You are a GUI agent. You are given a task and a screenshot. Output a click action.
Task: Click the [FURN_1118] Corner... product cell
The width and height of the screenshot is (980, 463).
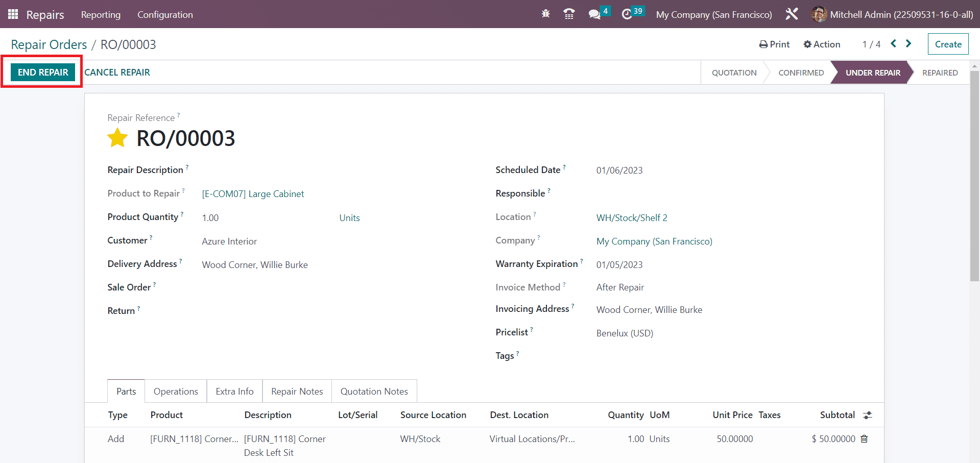pos(194,439)
